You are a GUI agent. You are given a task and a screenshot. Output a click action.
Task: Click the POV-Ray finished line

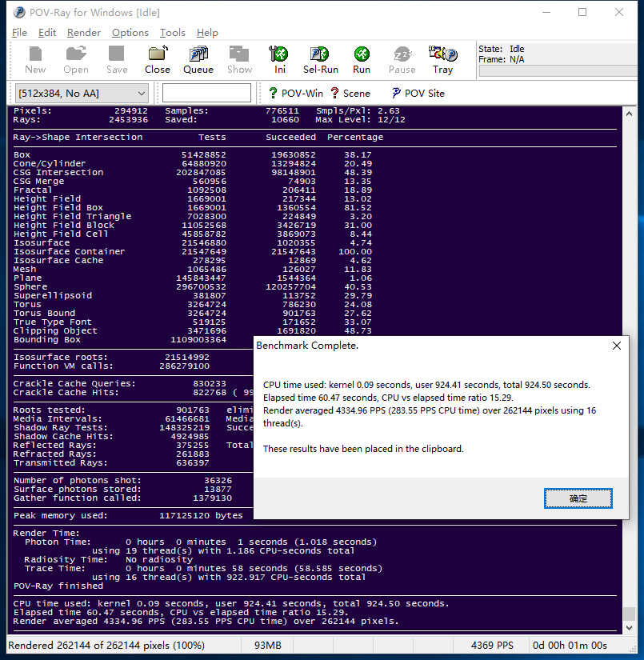58,586
